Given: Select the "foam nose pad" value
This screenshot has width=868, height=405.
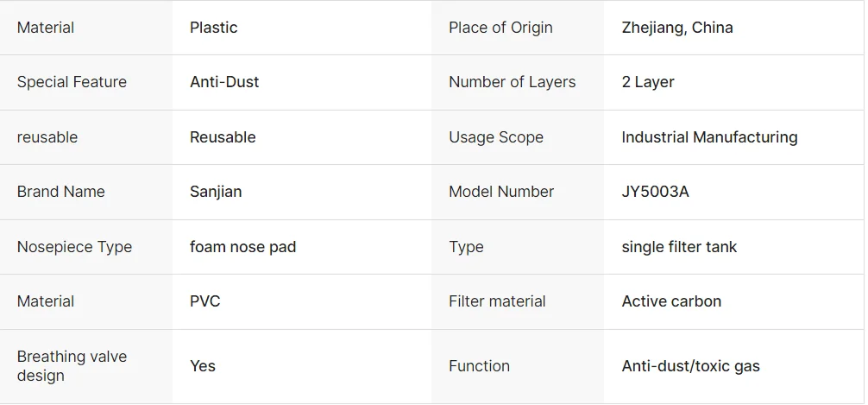Looking at the screenshot, I should 242,247.
